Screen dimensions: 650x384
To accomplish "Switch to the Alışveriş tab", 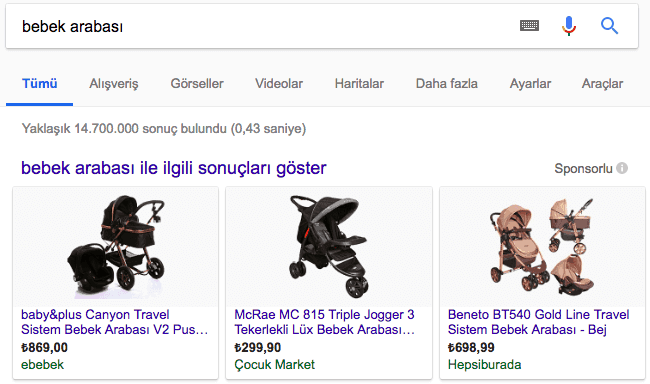I will pyautogui.click(x=114, y=83).
